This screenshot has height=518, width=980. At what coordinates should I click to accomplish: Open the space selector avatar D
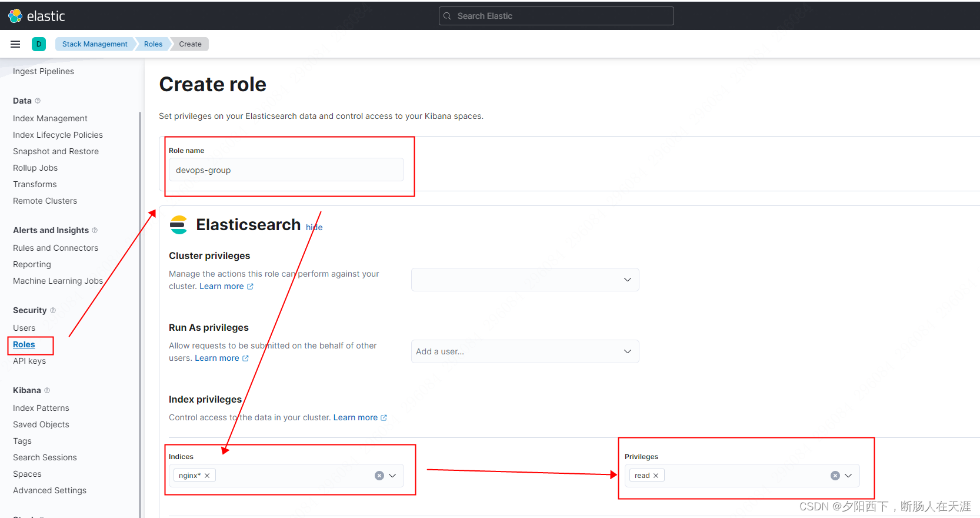pos(39,44)
